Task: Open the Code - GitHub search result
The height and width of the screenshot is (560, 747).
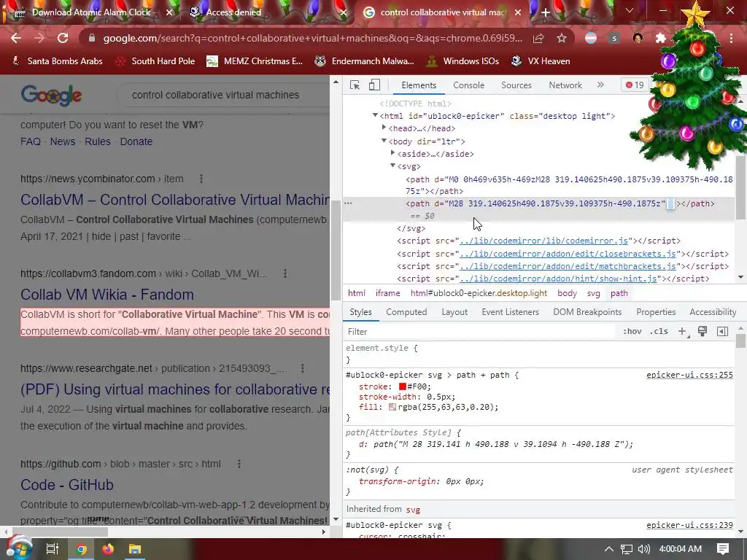Action: point(66,485)
